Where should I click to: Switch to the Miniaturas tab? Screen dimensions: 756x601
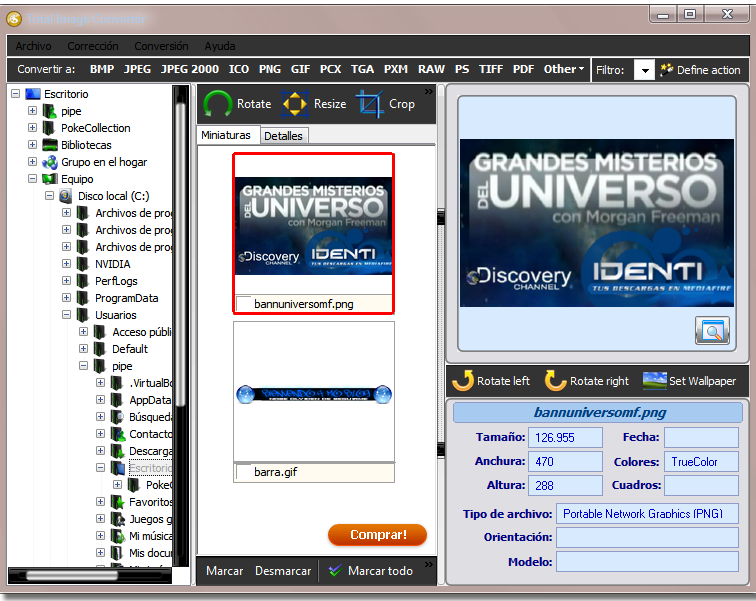[226, 135]
